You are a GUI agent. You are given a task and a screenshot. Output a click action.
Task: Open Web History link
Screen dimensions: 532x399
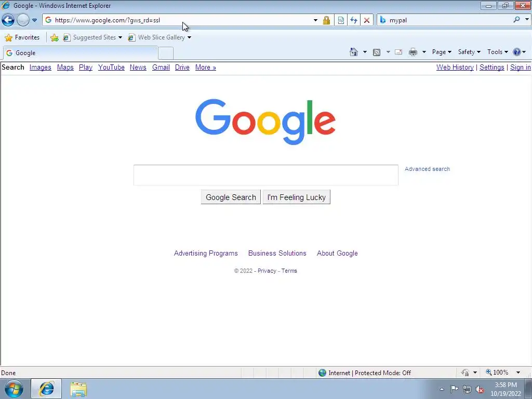(x=455, y=67)
